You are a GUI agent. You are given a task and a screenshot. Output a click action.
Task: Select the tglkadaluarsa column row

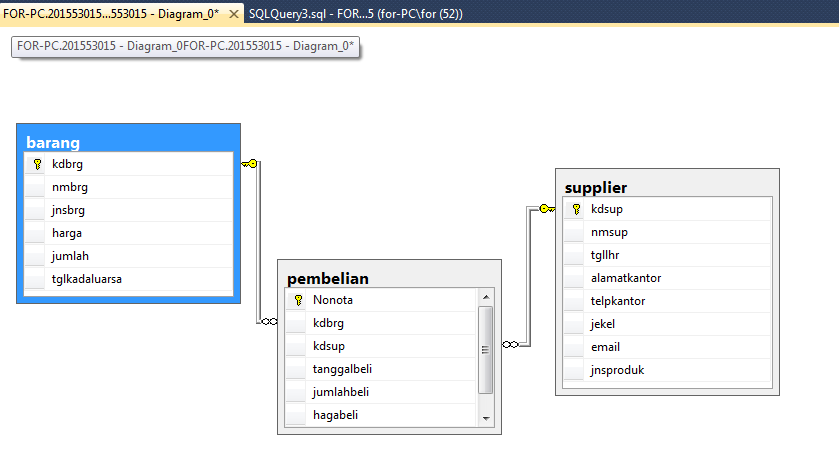128,279
